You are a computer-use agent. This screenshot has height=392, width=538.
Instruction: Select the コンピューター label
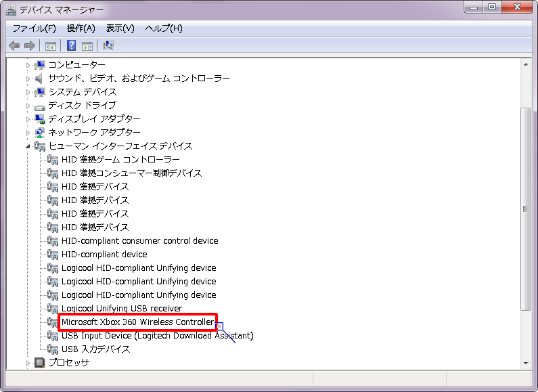point(77,65)
